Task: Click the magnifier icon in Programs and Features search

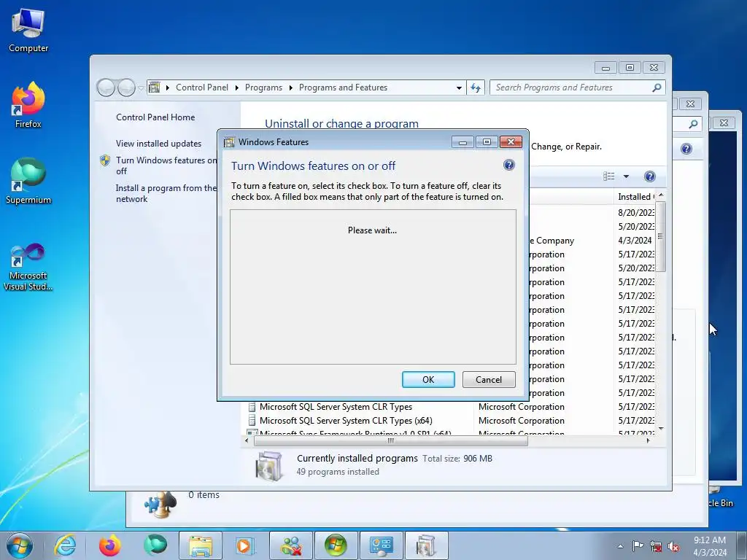Action: (657, 87)
